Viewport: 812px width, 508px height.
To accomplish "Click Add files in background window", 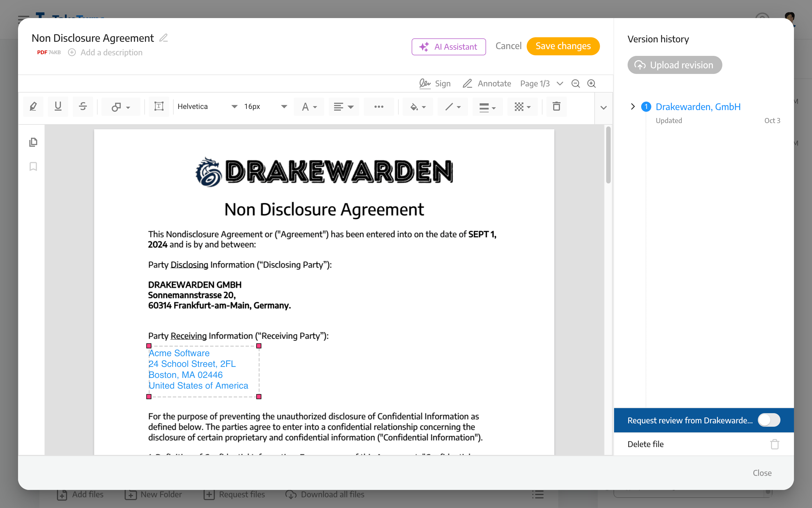I will click(80, 494).
